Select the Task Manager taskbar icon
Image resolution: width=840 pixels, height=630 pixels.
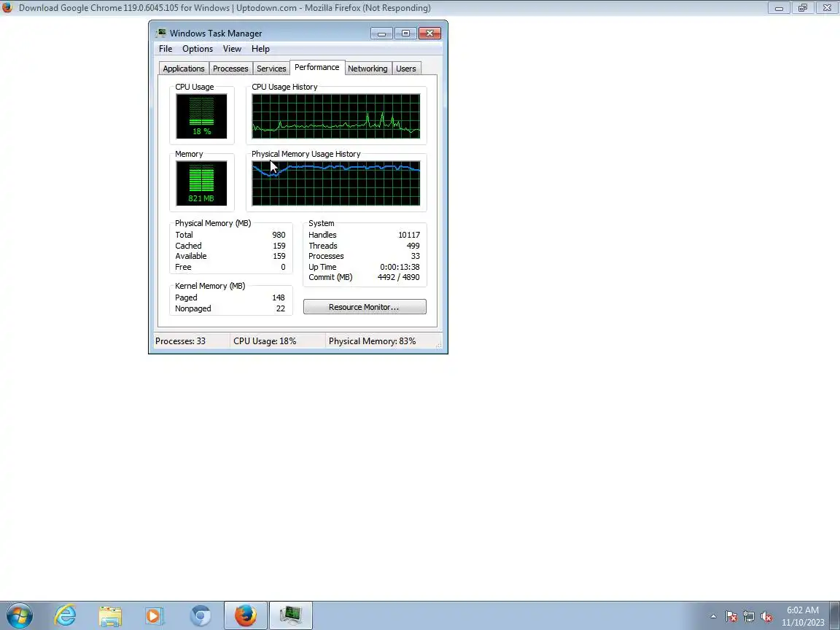point(291,615)
